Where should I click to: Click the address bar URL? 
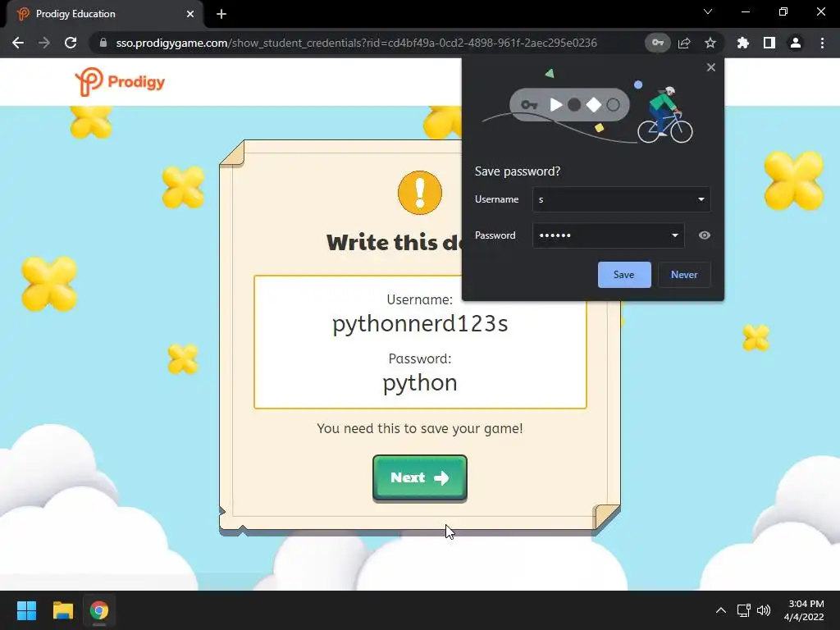(x=356, y=43)
